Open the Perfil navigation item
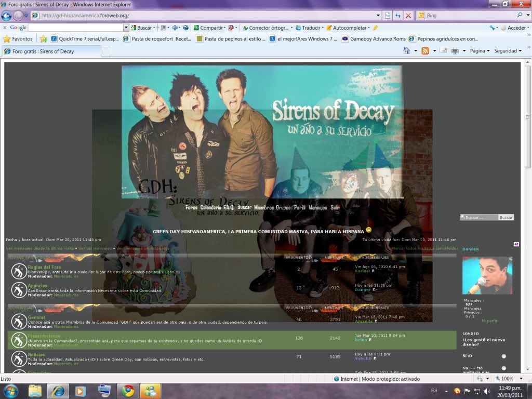The width and height of the screenshot is (532, 399). [x=300, y=207]
